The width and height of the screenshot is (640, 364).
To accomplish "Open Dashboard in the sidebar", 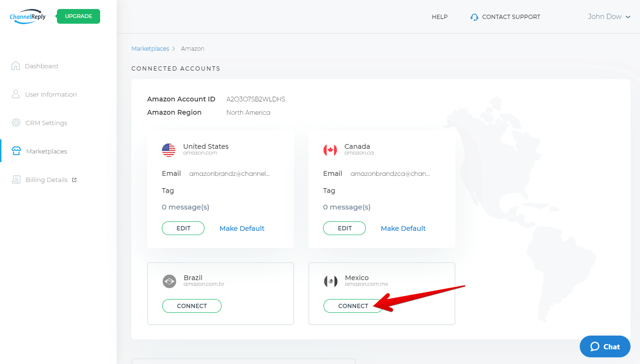I will (x=41, y=66).
